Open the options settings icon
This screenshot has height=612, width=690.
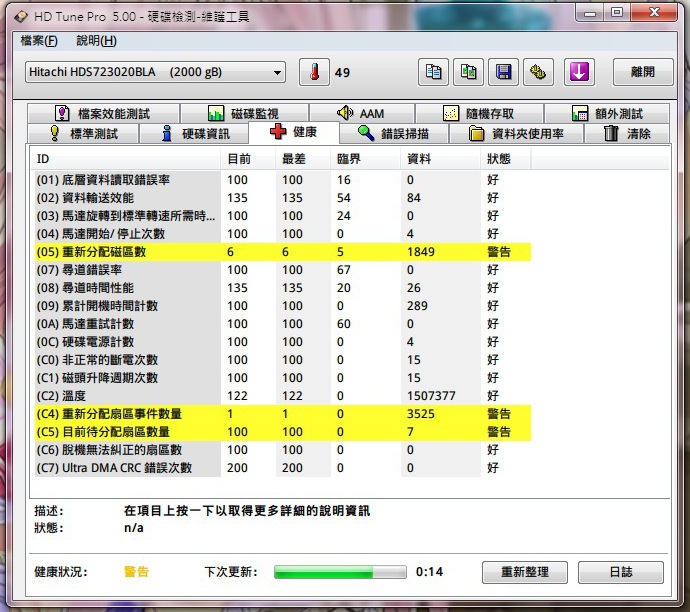pyautogui.click(x=538, y=72)
